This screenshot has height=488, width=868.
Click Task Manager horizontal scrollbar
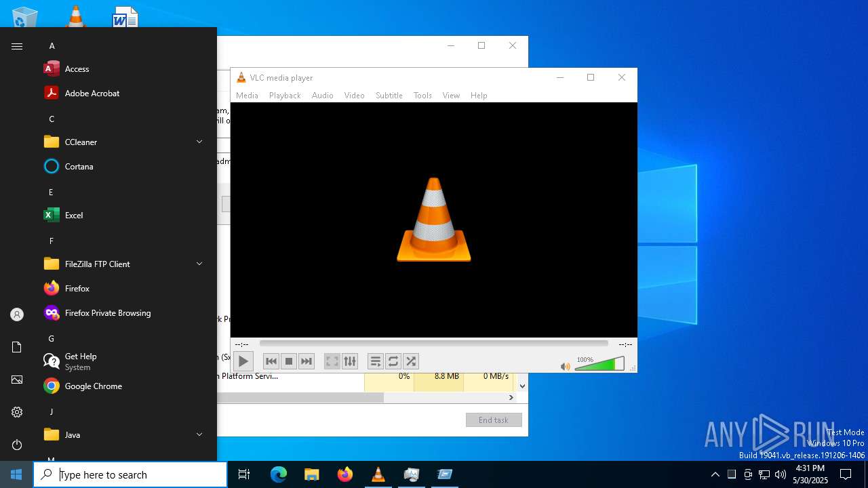coord(300,397)
